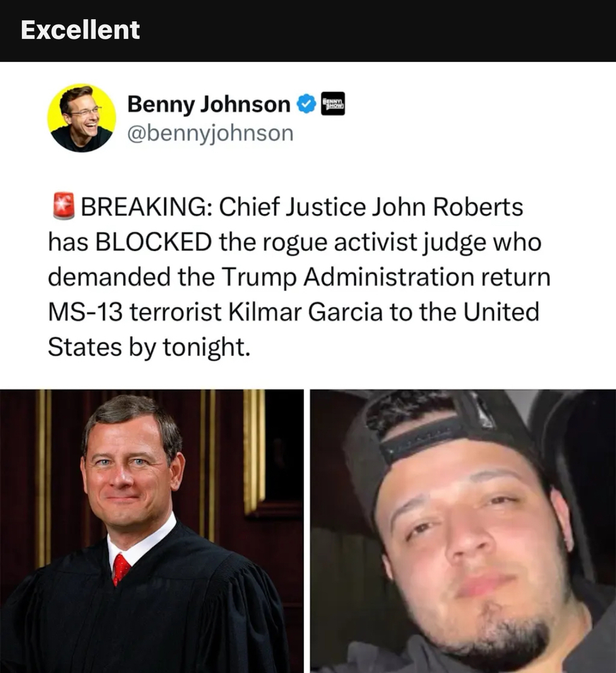Click the text Trump Administration
Image resolution: width=616 pixels, height=673 pixels.
(x=348, y=277)
